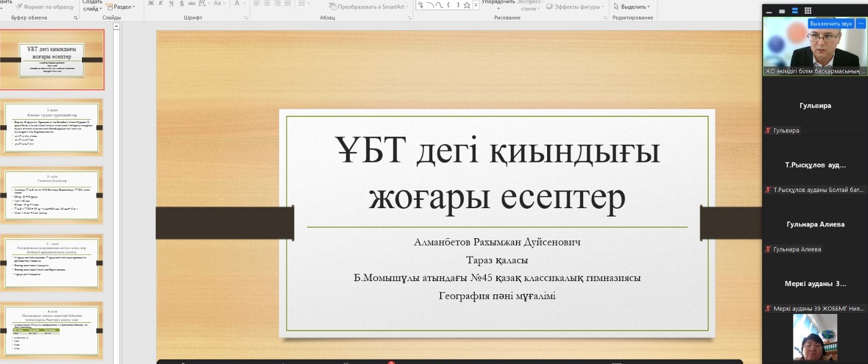Click the text 'Алманбетов Рахымжан Дуйсенович'

click(497, 242)
